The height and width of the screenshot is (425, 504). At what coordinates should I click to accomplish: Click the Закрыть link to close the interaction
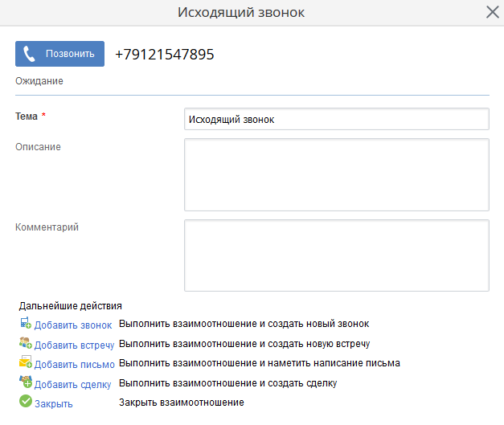(x=53, y=404)
